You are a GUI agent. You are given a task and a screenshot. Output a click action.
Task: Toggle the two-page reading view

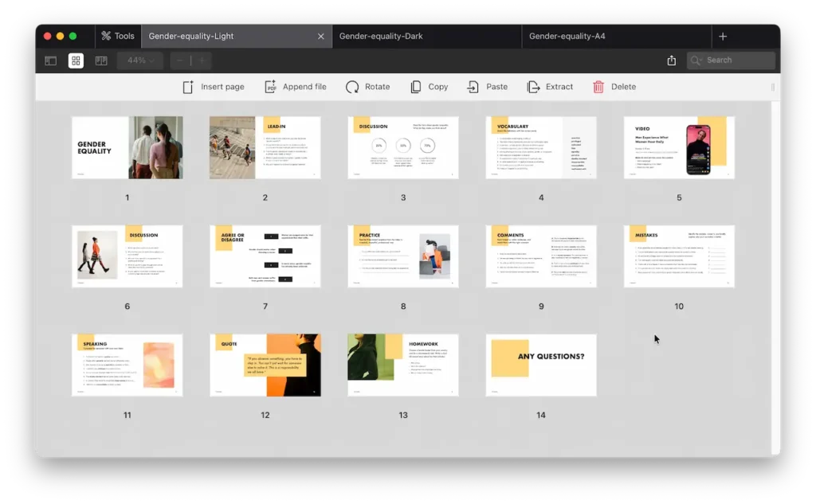click(x=101, y=61)
